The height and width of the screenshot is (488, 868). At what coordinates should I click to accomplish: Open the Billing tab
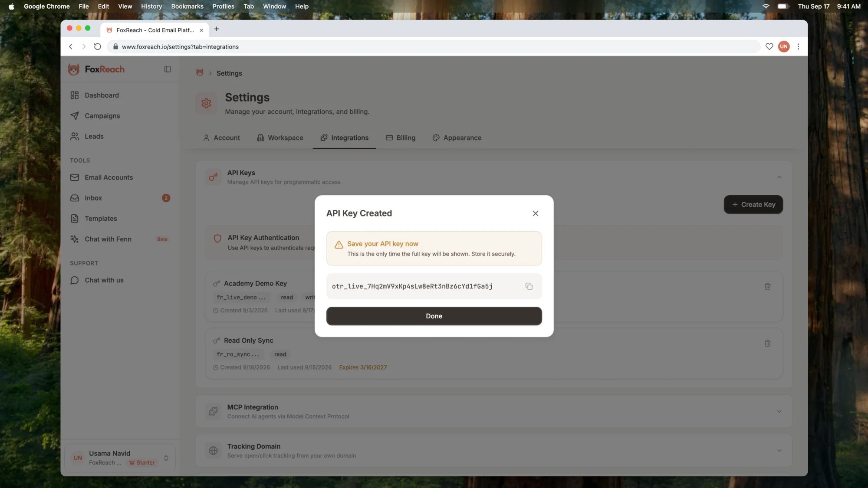[401, 138]
